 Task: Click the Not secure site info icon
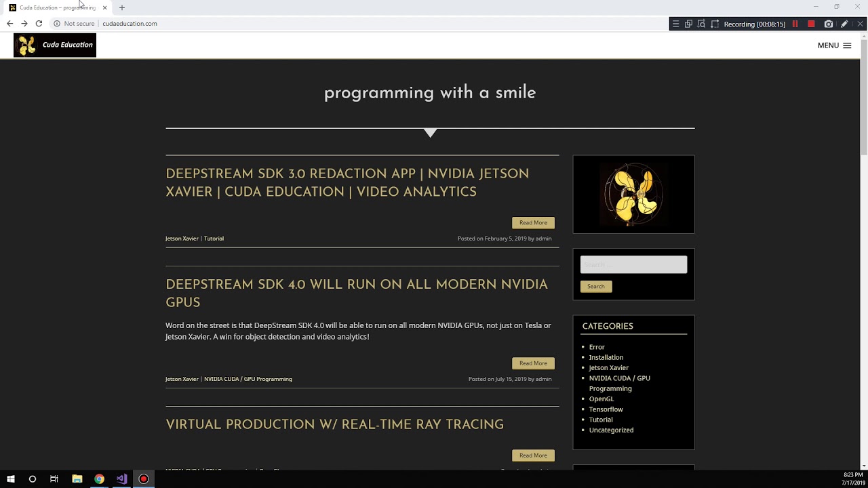tap(57, 24)
